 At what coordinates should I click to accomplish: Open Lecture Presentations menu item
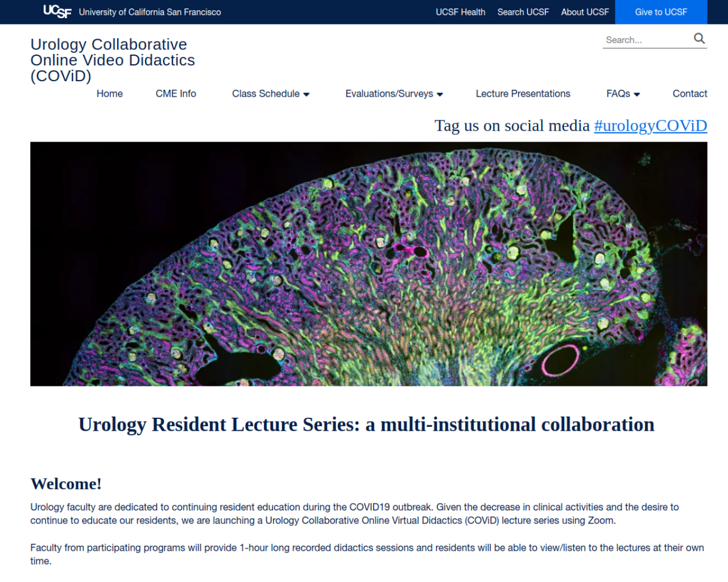click(523, 94)
